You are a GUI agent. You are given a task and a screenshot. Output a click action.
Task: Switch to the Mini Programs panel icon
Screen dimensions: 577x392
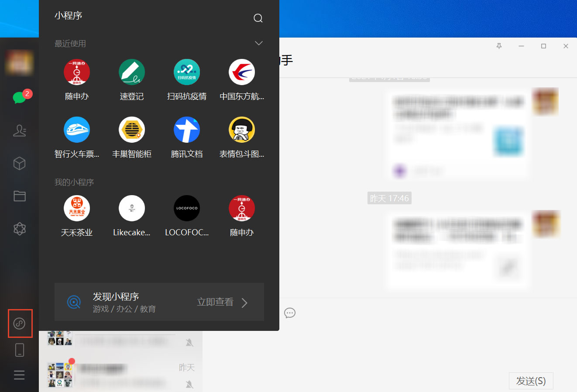point(20,323)
